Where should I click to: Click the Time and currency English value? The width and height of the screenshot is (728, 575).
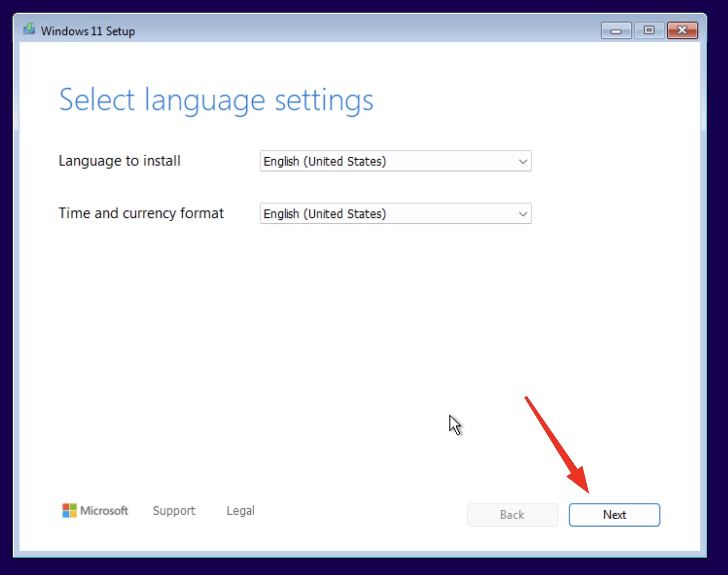tap(324, 214)
